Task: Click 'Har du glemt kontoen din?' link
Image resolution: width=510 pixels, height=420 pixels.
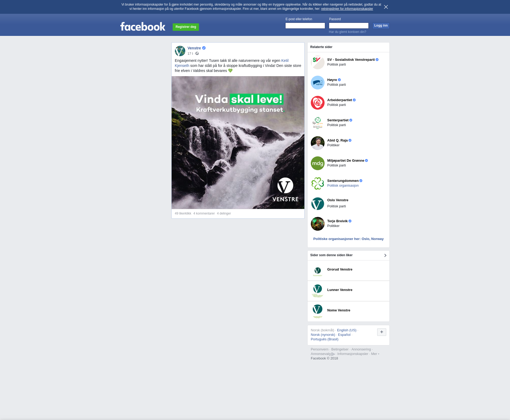Action: (347, 32)
